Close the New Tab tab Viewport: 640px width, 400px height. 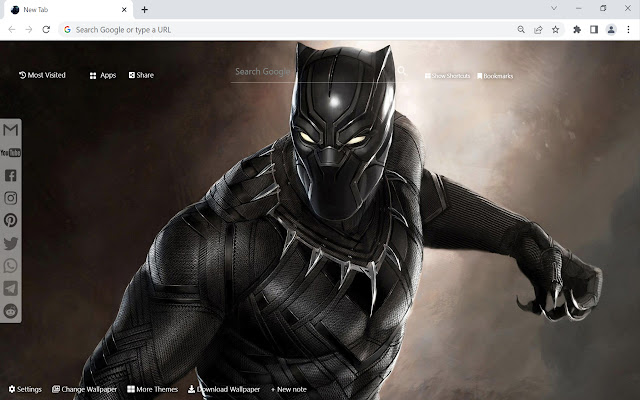(x=124, y=10)
